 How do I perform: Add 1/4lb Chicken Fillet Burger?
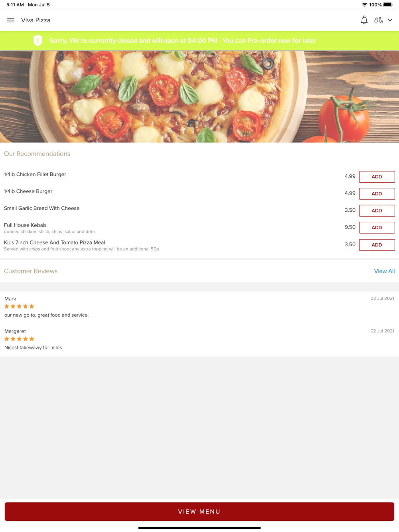(x=377, y=177)
